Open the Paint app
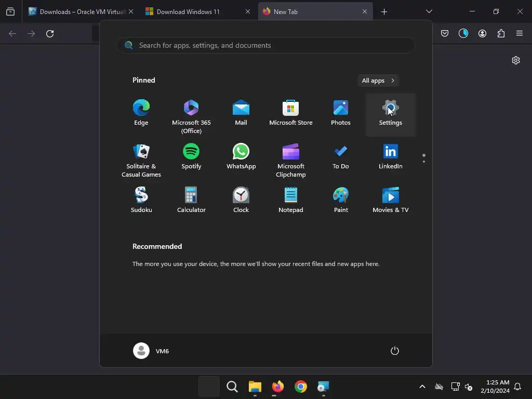The width and height of the screenshot is (532, 399). [341, 201]
